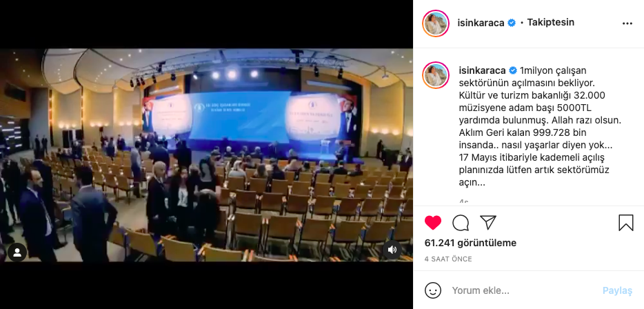Unlike the post with the red heart
Image resolution: width=644 pixels, height=309 pixels.
coord(433,223)
